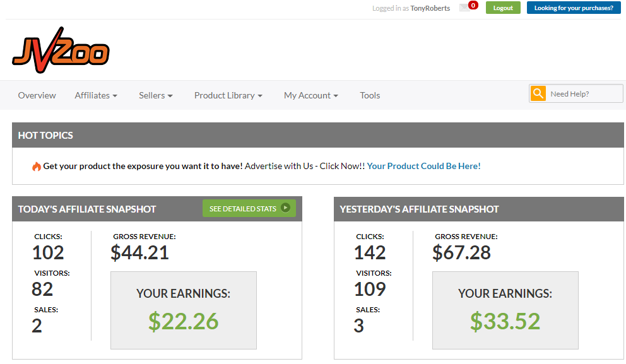Click today's sales value 2
Viewport: 626px width, 364px height.
click(x=37, y=326)
